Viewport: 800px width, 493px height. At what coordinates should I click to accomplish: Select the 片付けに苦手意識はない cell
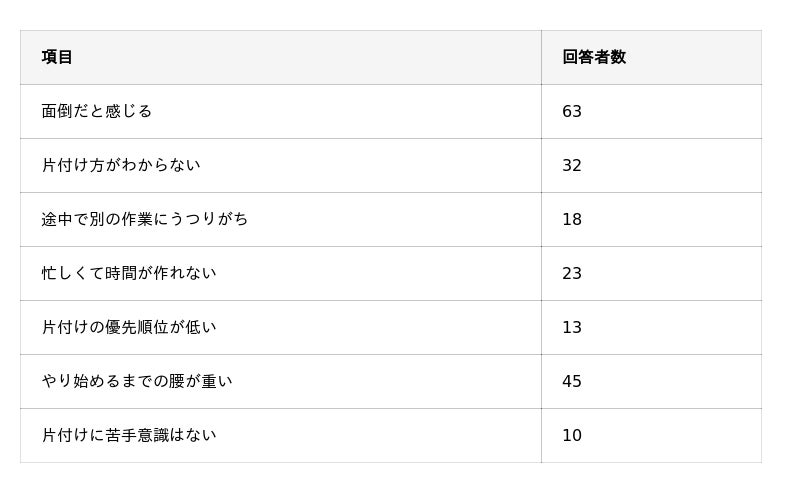pos(129,435)
